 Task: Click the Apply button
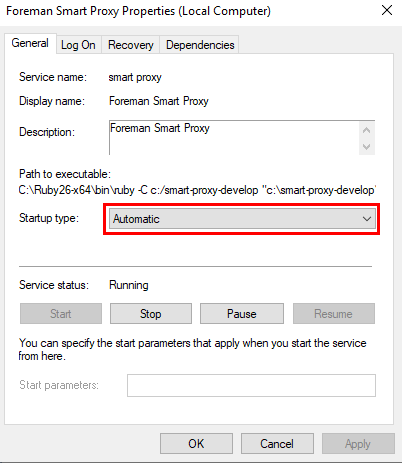[358, 444]
